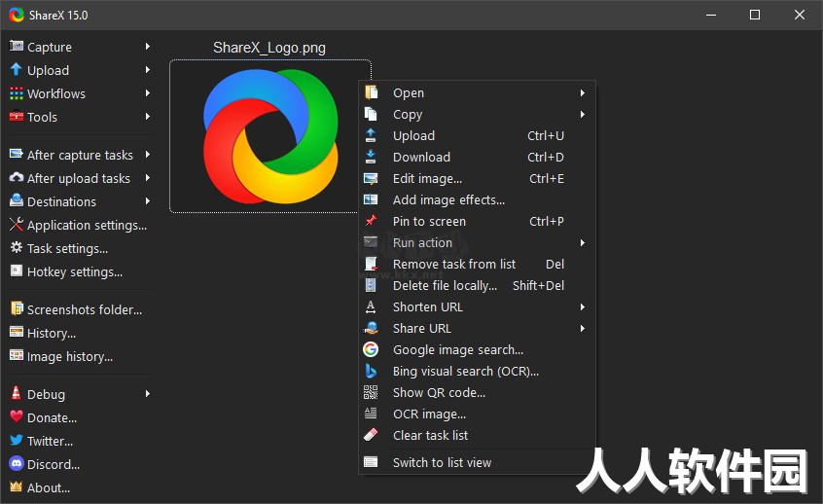Select Download in the context menu

(x=477, y=157)
